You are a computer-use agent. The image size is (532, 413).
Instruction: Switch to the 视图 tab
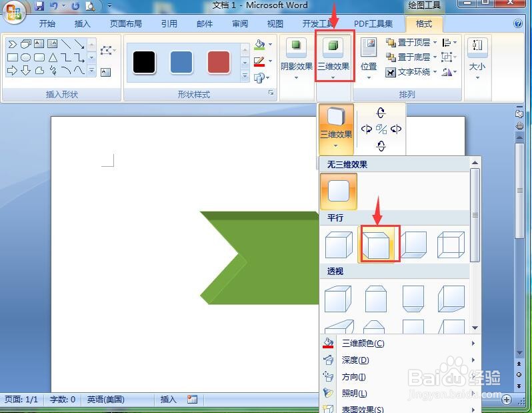coord(275,24)
